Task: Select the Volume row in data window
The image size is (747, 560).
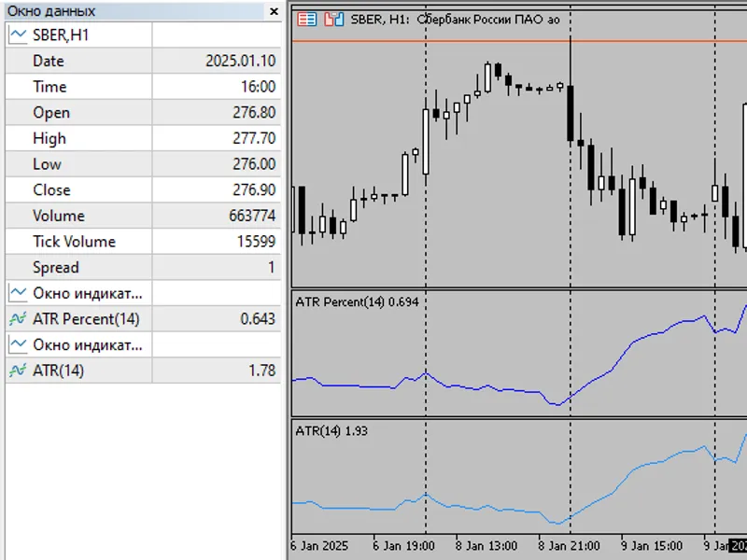Action: [x=144, y=216]
